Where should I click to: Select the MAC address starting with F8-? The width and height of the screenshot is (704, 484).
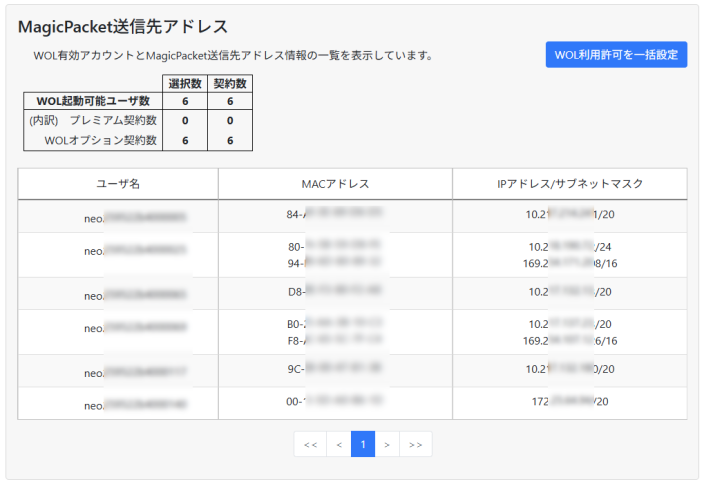coord(335,340)
